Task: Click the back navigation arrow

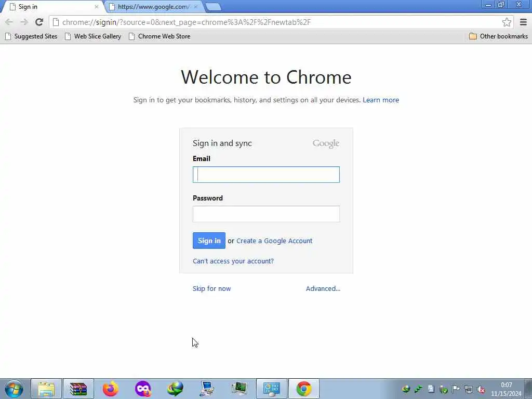Action: pos(9,22)
